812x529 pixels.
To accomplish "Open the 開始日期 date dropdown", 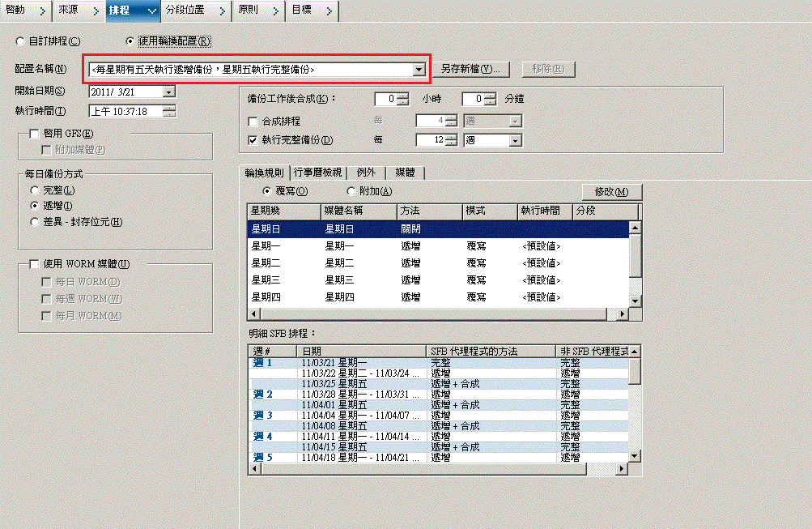I will pos(168,92).
